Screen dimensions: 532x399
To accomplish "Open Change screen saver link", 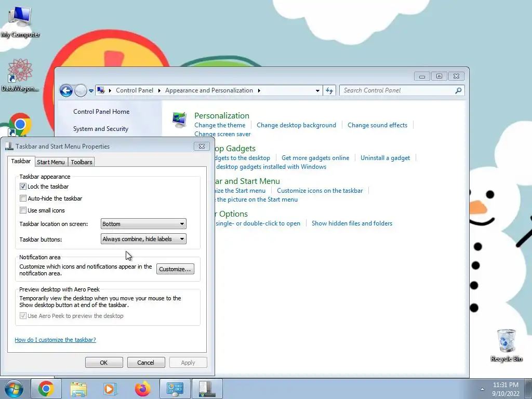I will [222, 134].
